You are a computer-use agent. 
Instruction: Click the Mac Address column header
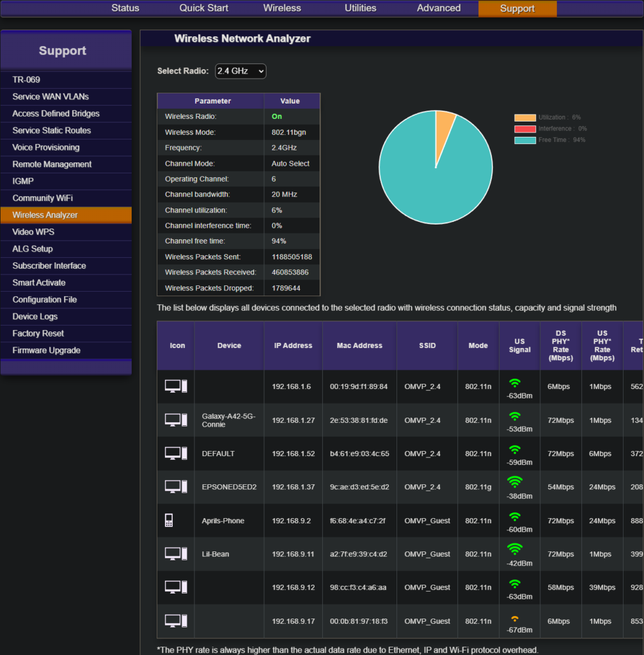[359, 345]
